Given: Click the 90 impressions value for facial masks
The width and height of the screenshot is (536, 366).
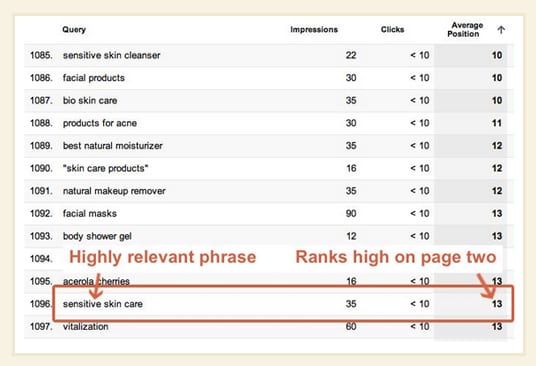Looking at the screenshot, I should (x=351, y=214).
